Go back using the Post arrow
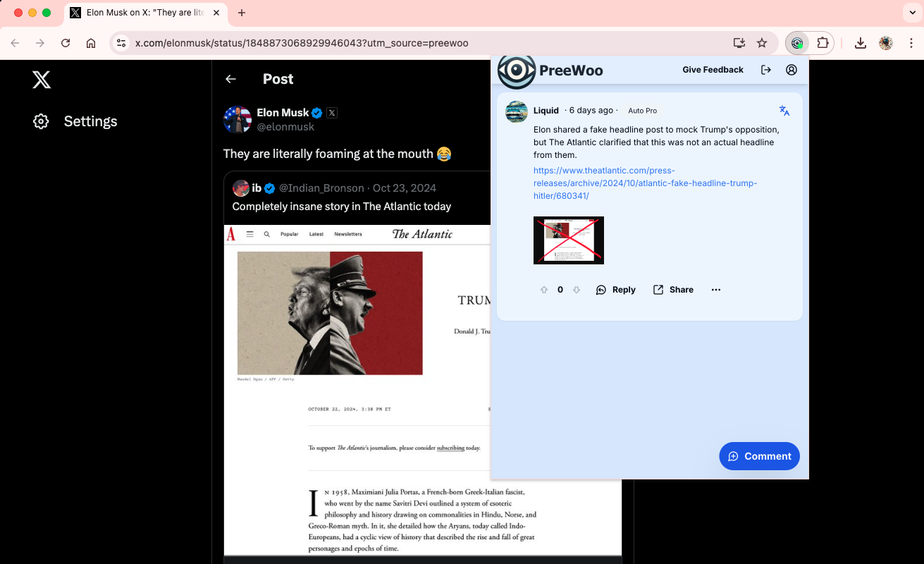 [230, 79]
